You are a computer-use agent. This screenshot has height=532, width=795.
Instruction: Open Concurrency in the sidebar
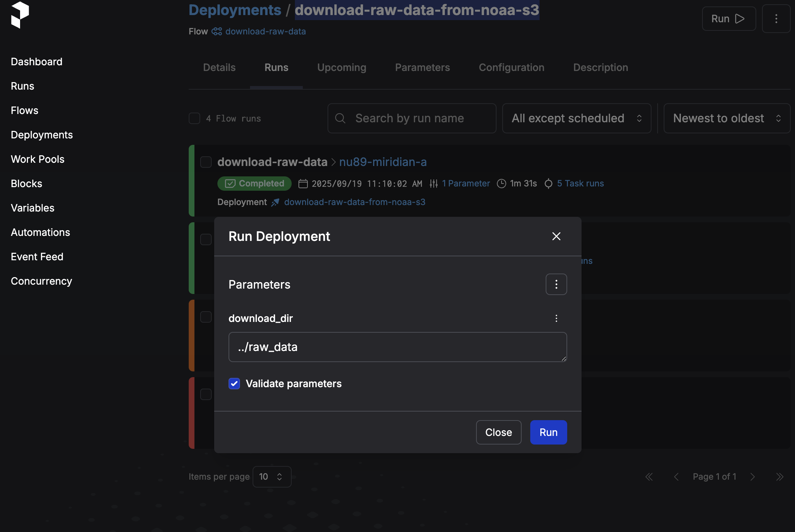pos(41,281)
